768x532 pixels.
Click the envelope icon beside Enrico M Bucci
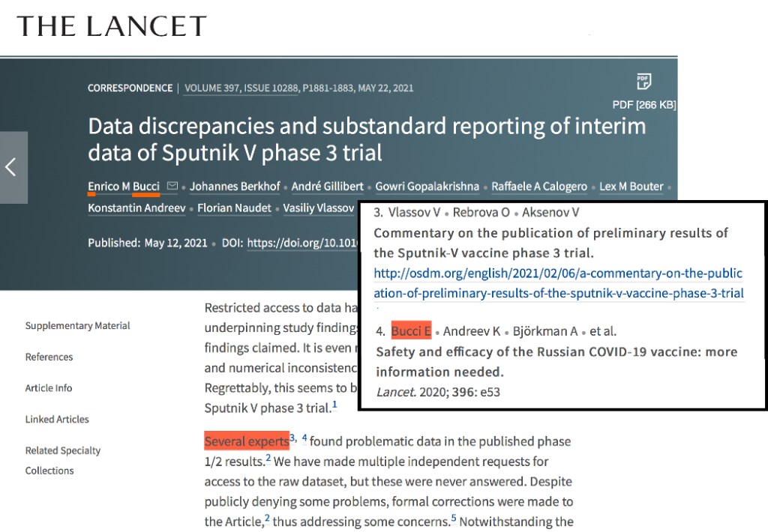click(x=172, y=186)
